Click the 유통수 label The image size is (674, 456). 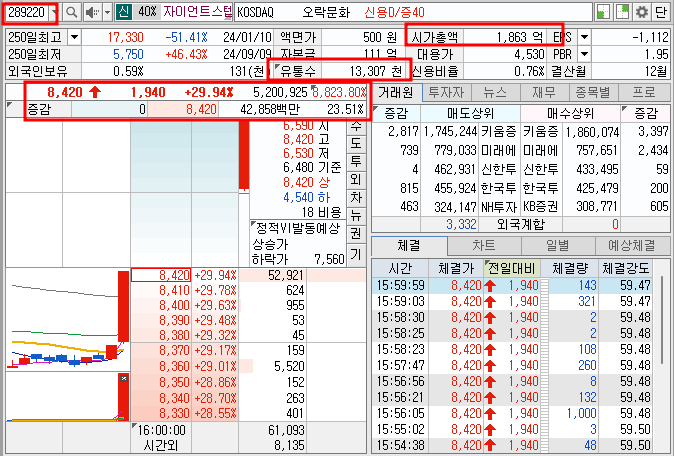[x=297, y=71]
